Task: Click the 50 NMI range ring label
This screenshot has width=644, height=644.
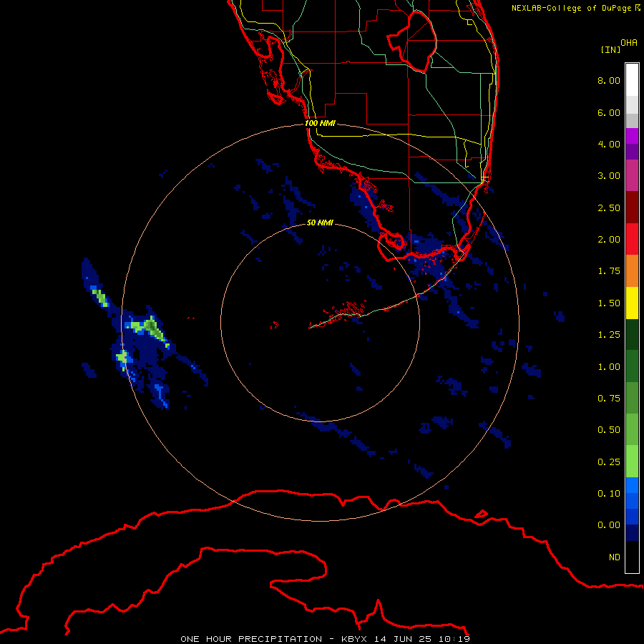Action: tap(320, 223)
